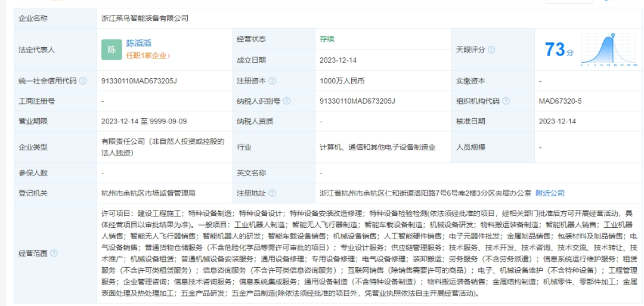This screenshot has height=306, width=644.
Task: Click the score distribution curve chart
Action: 609,50
